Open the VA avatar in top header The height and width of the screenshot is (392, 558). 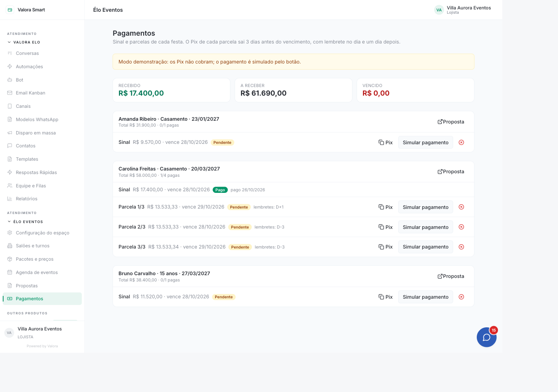[439, 10]
